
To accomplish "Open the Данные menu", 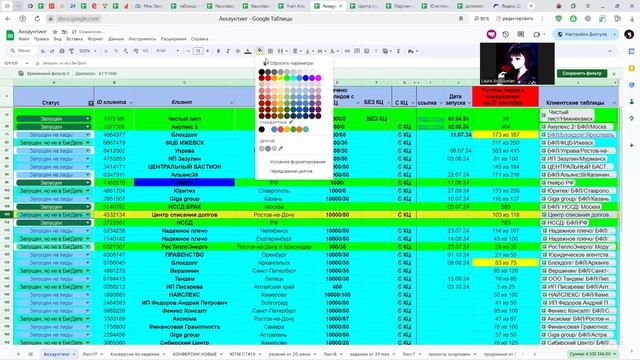I will tap(116, 39).
